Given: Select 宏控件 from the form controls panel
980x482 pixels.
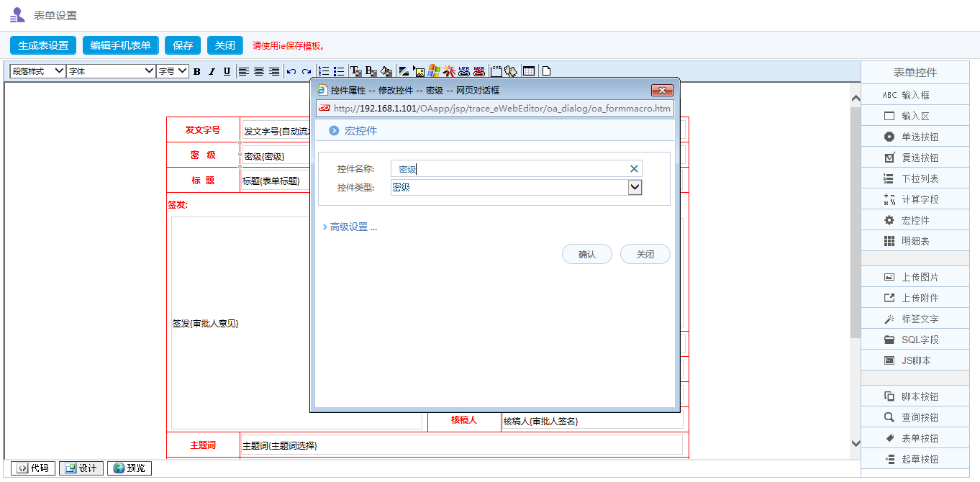Looking at the screenshot, I should pyautogui.click(x=915, y=219).
